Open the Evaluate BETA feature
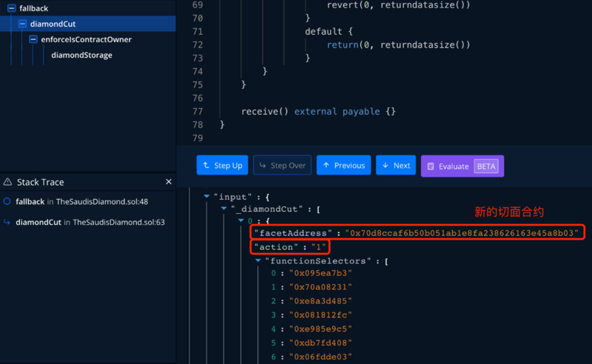 [x=462, y=166]
